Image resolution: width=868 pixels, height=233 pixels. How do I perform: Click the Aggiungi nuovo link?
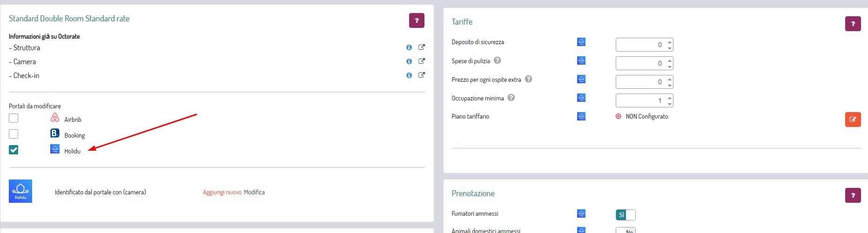(x=222, y=192)
